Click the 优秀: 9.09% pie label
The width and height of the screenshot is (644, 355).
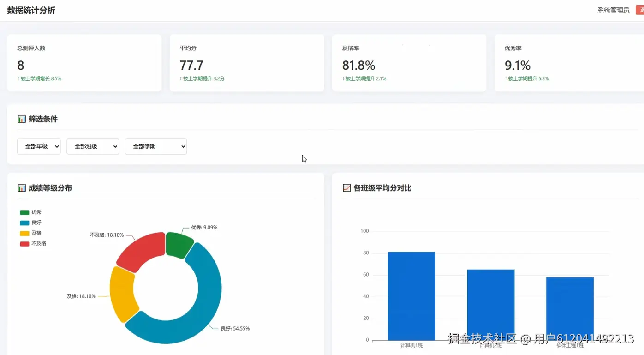[x=204, y=227]
